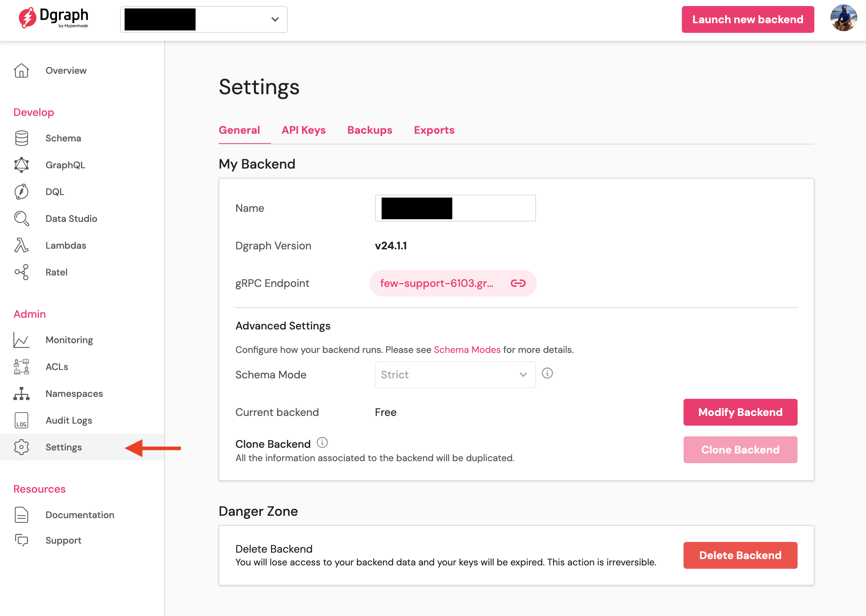Click Launch new backend button
Viewport: 866px width, 616px height.
[748, 19]
